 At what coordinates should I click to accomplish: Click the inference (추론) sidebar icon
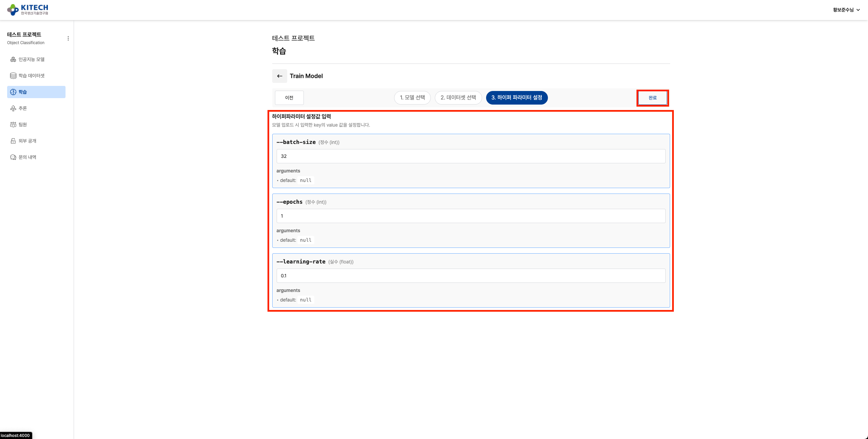coord(13,108)
